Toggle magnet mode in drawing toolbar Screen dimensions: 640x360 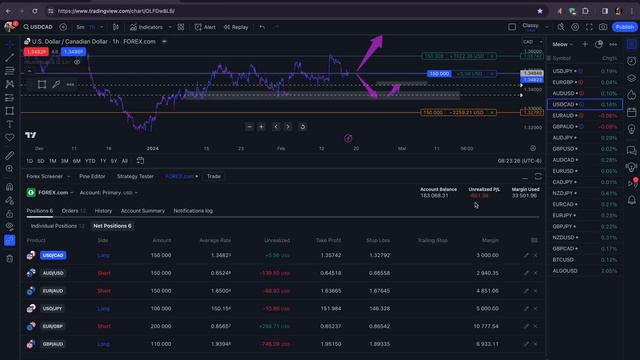coord(9,187)
